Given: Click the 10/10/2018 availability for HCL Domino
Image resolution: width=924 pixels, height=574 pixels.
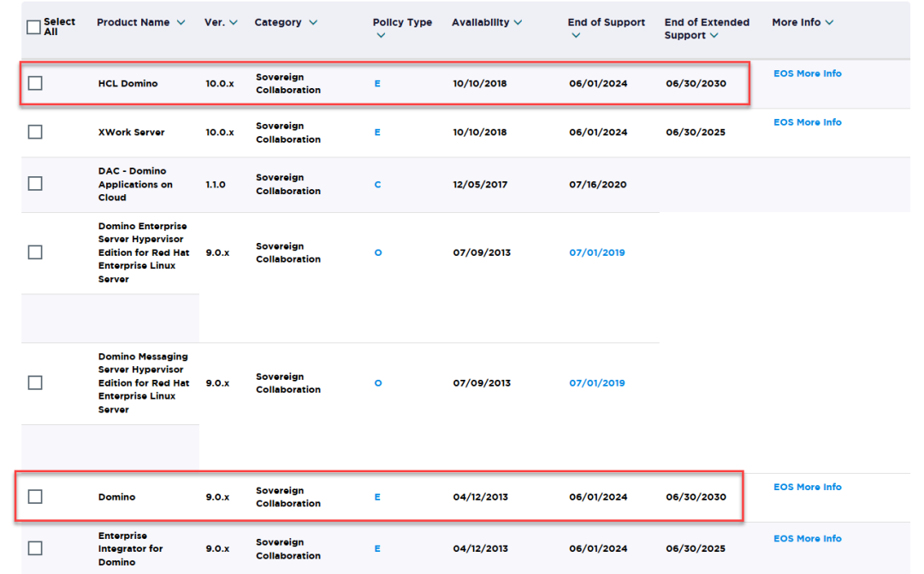Looking at the screenshot, I should click(x=480, y=84).
